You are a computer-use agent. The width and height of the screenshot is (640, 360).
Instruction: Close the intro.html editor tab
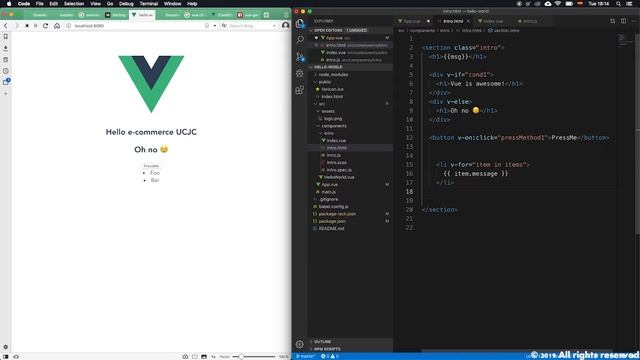[468, 21]
